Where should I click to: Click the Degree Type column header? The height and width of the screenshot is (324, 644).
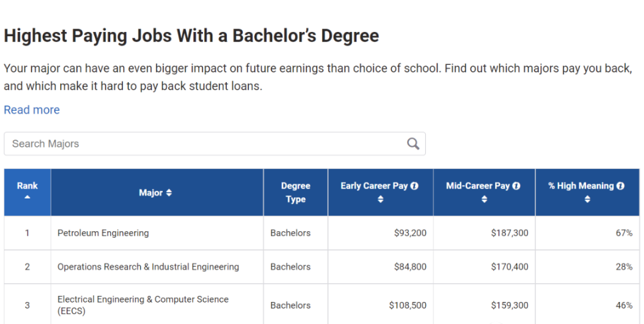coord(296,192)
